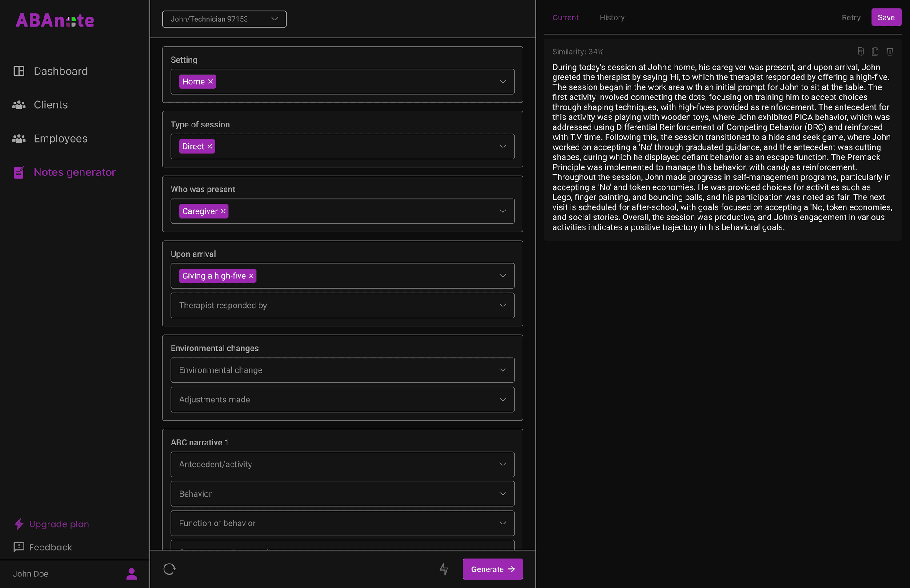Remove the Direct session type tag
The image size is (910, 588).
pyautogui.click(x=210, y=147)
